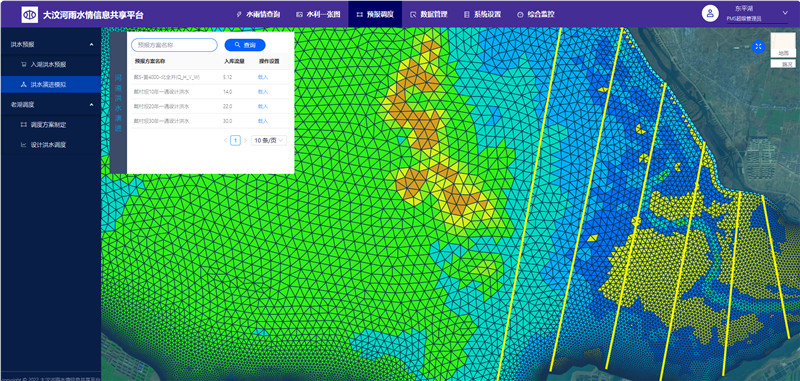Collapse the 洪水预报 sidebar group
800x381 pixels.
91,45
